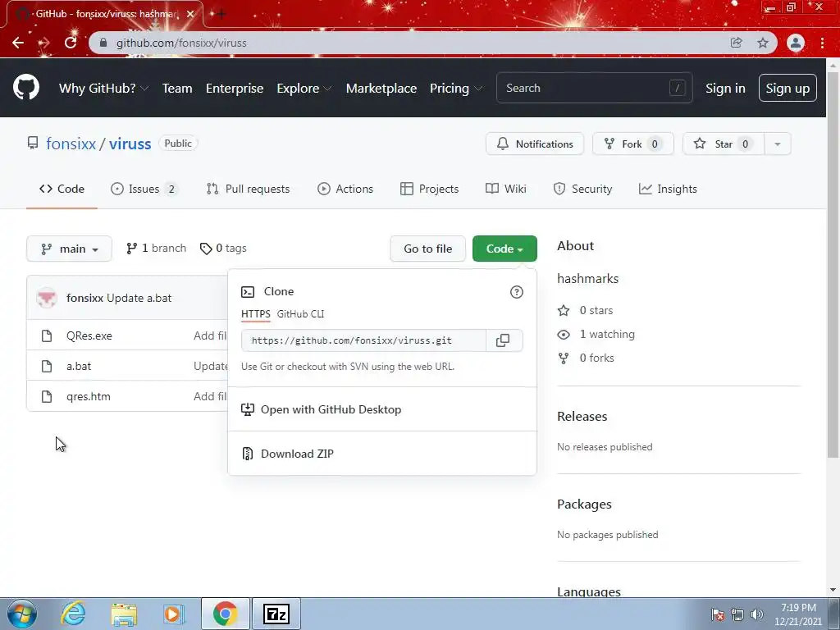This screenshot has height=630, width=840.
Task: Click the clone URL text field
Action: pos(363,340)
